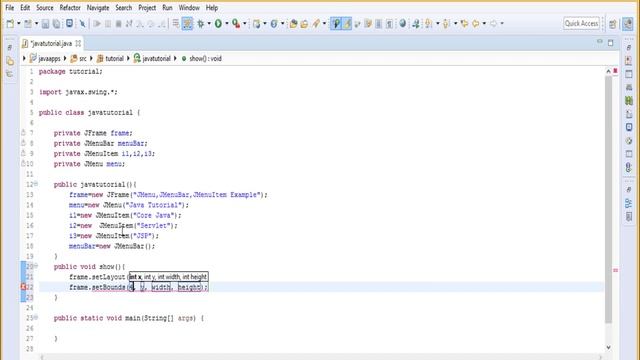Open the Navigate menu
The image size is (640, 360).
pos(98,8)
